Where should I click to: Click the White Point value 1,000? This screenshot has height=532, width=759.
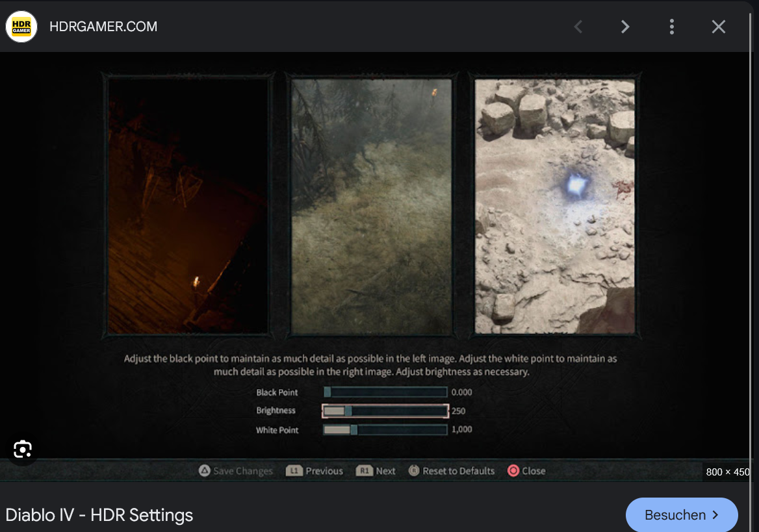pyautogui.click(x=462, y=429)
